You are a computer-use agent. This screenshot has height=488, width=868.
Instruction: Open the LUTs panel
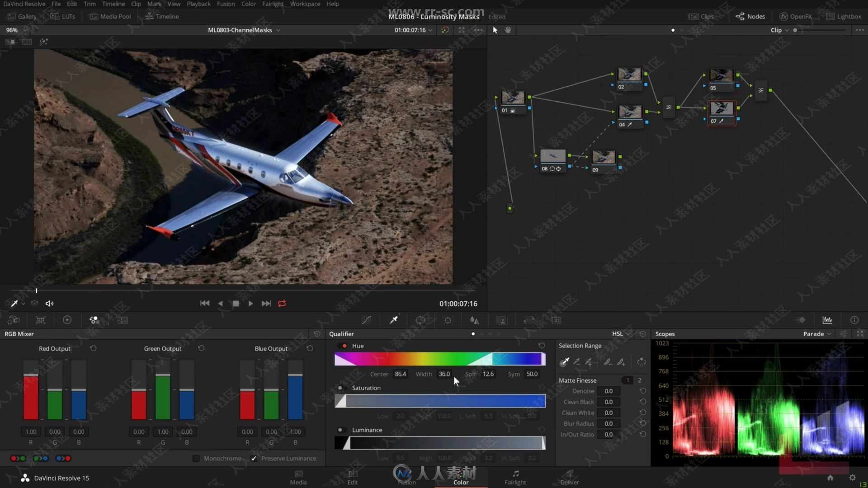coord(63,16)
